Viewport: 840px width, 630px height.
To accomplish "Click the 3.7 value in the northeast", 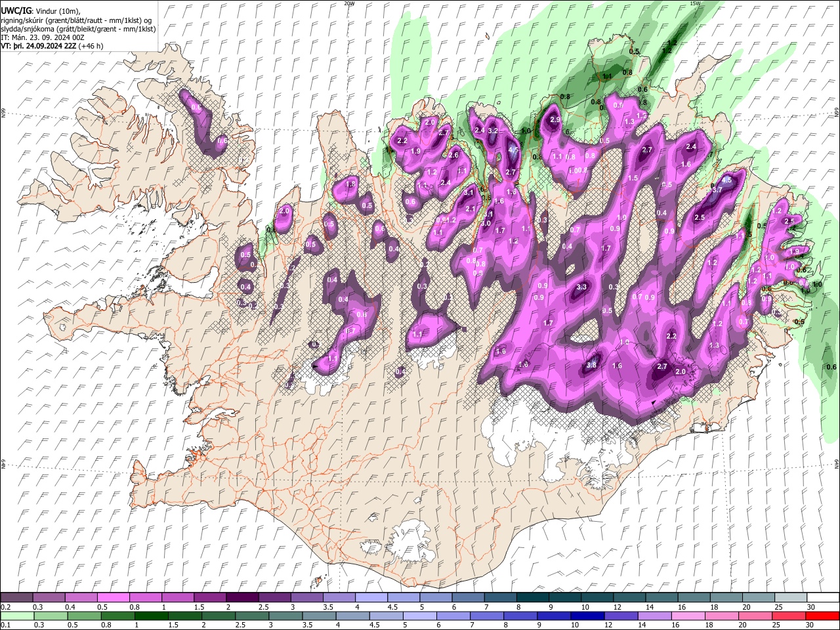I will tap(717, 190).
